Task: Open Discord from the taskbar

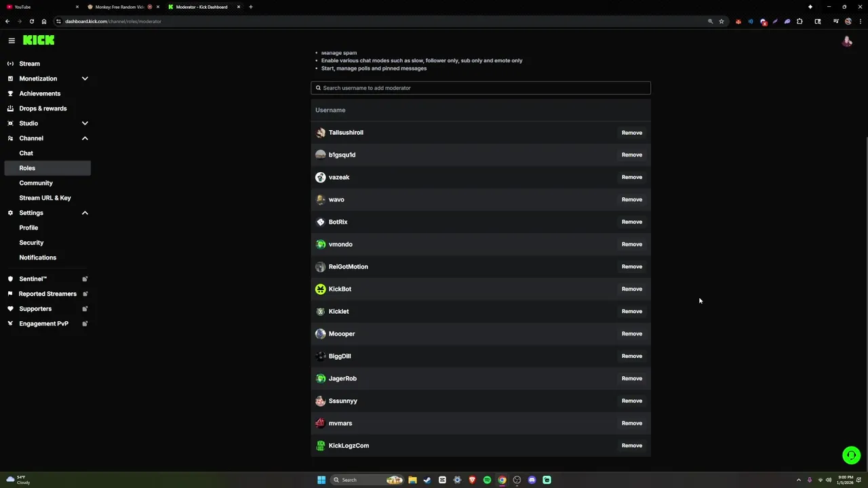Action: (x=532, y=480)
